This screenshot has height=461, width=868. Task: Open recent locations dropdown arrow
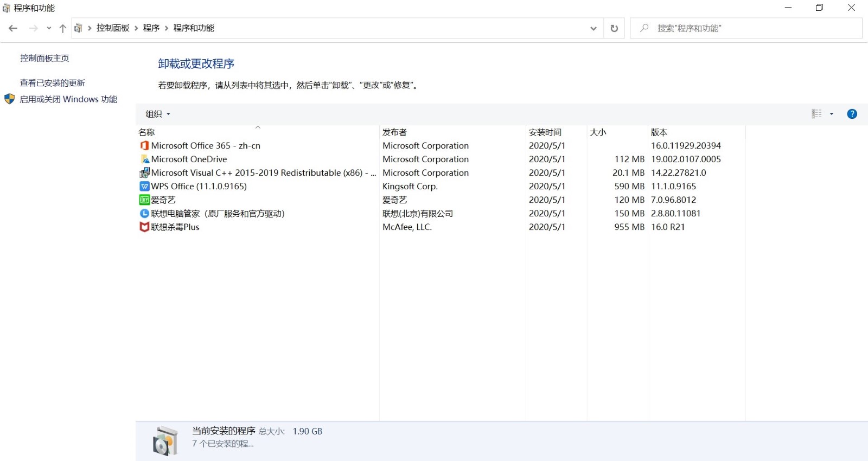point(49,28)
